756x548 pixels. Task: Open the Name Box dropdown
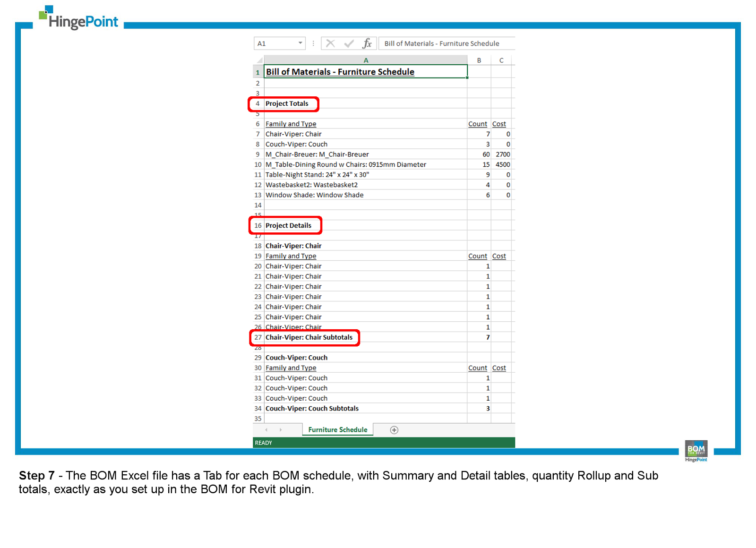pyautogui.click(x=299, y=43)
